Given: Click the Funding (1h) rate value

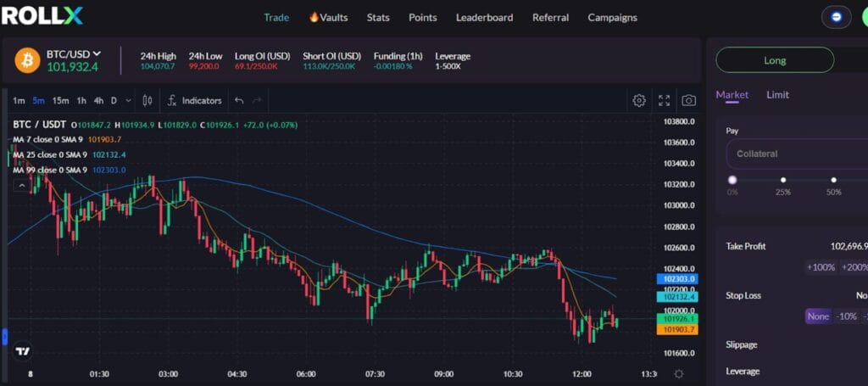Looking at the screenshot, I should click(392, 66).
